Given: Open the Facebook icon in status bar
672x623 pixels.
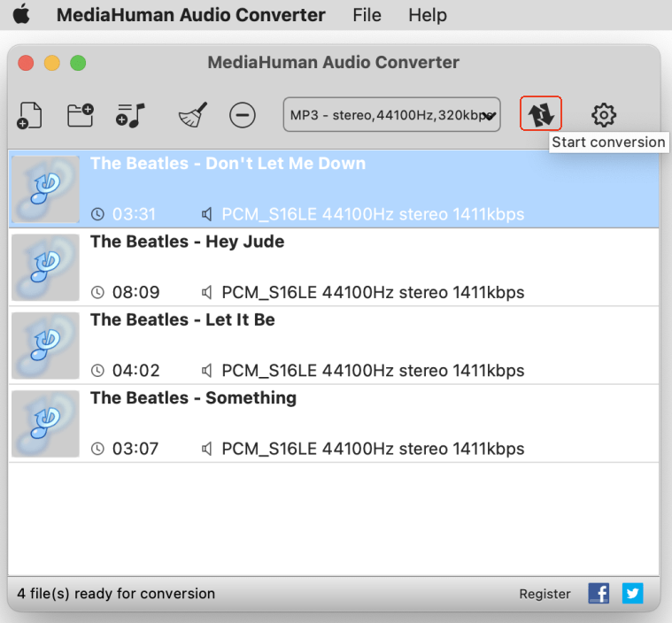Looking at the screenshot, I should pyautogui.click(x=599, y=594).
